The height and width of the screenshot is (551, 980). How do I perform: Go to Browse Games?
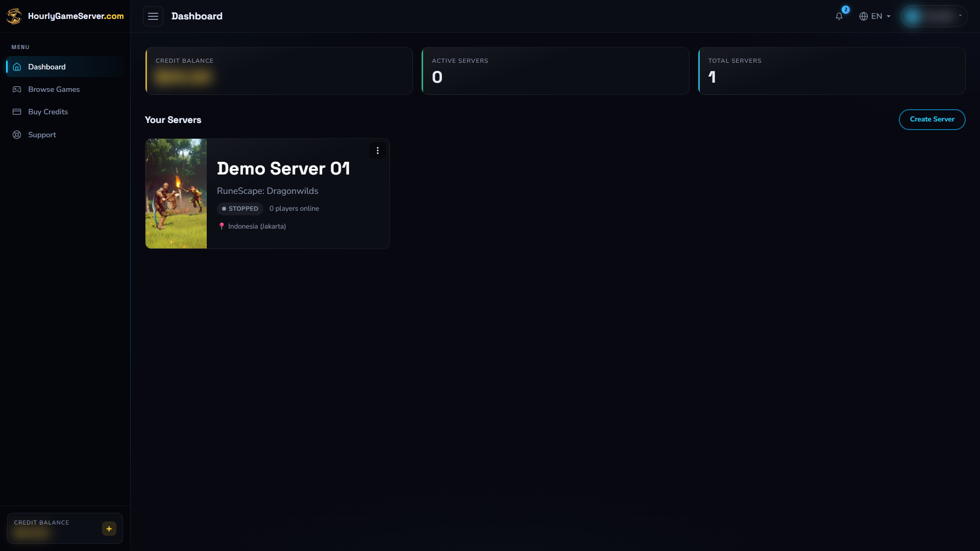pyautogui.click(x=65, y=89)
